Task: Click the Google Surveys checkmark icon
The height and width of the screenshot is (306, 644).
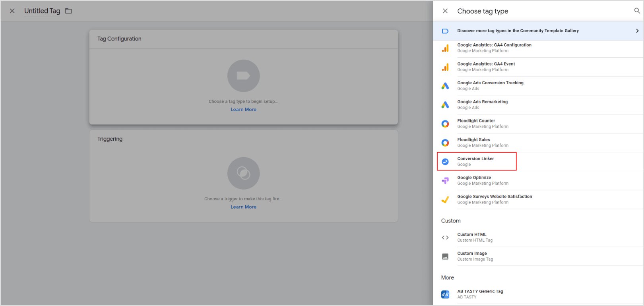Action: 445,199
